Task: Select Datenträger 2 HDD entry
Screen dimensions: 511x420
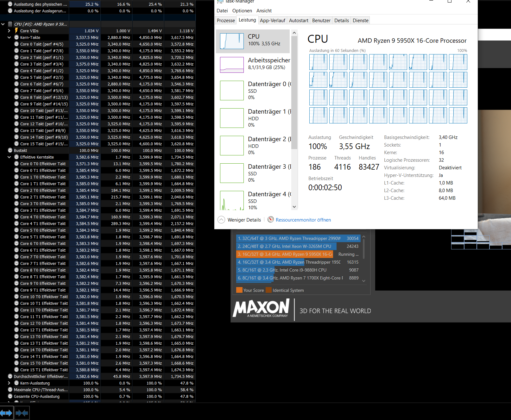Action: (x=253, y=146)
